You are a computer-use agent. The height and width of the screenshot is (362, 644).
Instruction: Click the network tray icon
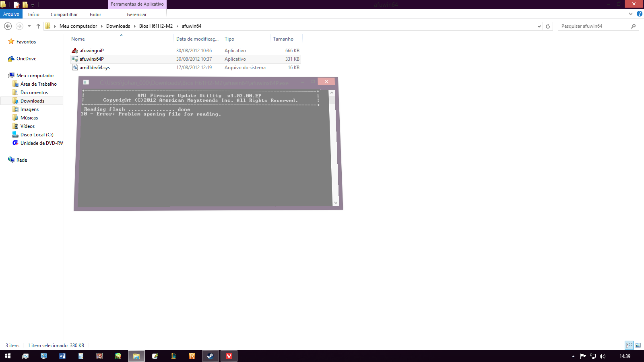click(593, 356)
